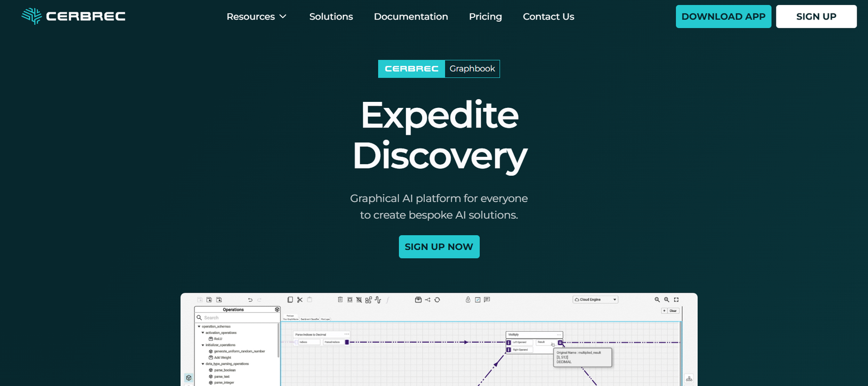The image size is (868, 386).
Task: Click the purple output port on Parse Indices
Action: click(347, 342)
